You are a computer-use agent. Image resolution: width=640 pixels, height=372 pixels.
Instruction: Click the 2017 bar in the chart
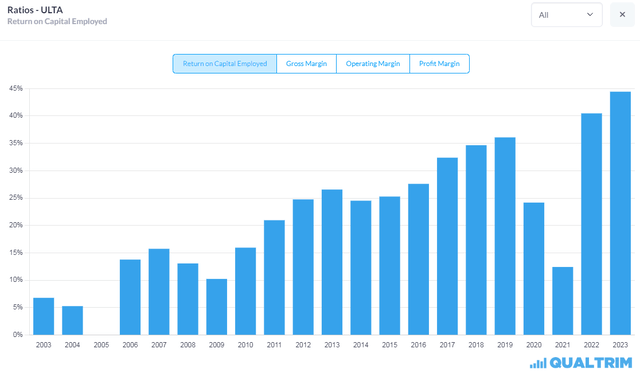coord(447,246)
